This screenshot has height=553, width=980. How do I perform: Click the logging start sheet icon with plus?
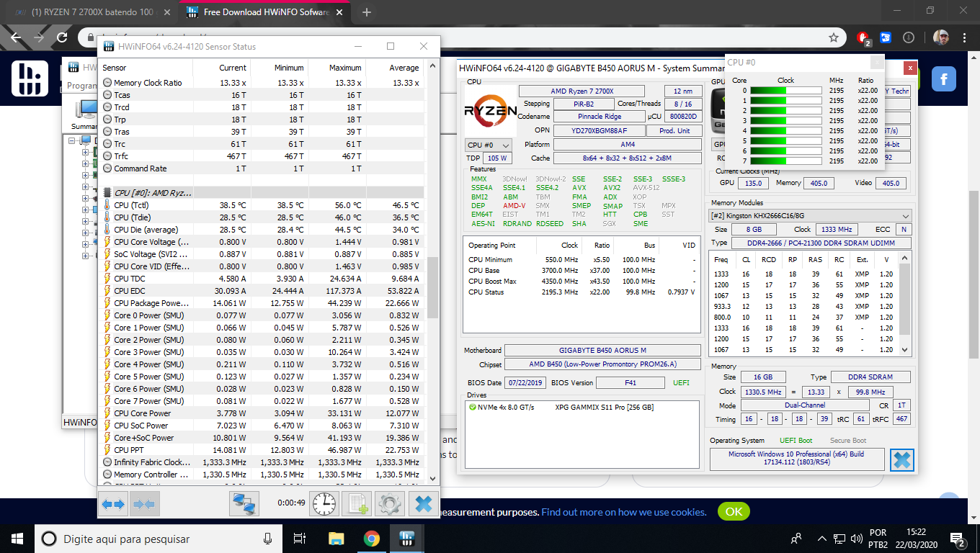(x=357, y=504)
